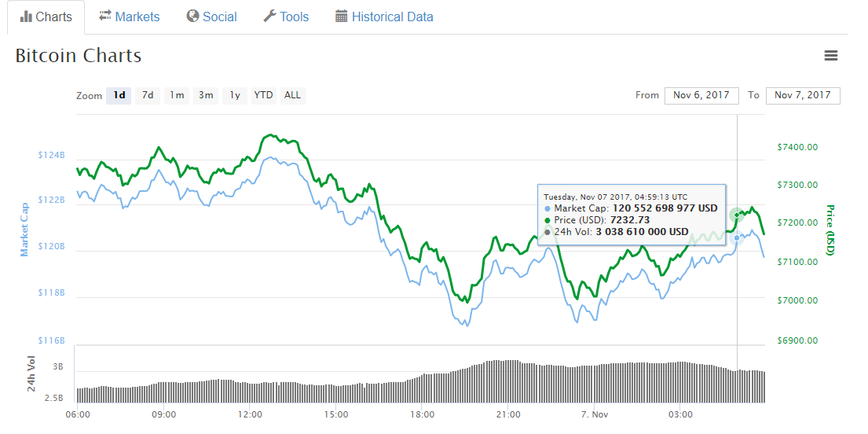
Task: Select the 1d zoom range
Action: click(119, 95)
